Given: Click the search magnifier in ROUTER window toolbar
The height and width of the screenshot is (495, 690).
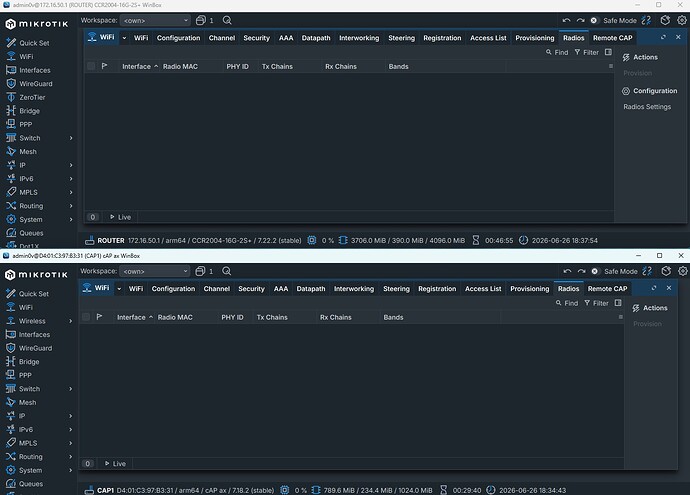Looking at the screenshot, I should click(227, 20).
